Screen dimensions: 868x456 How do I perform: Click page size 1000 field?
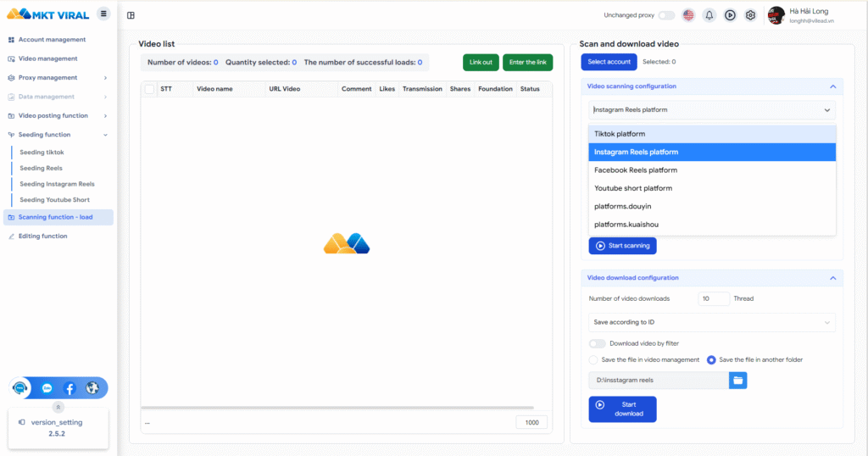tap(531, 423)
